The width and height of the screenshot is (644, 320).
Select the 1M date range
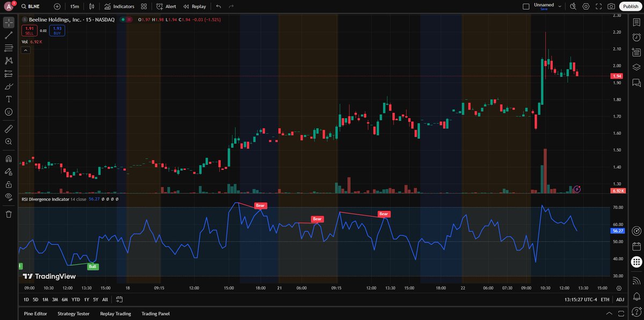point(45,299)
